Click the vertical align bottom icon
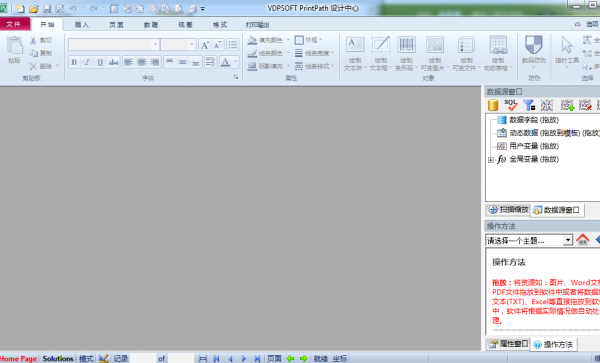 tap(196, 62)
